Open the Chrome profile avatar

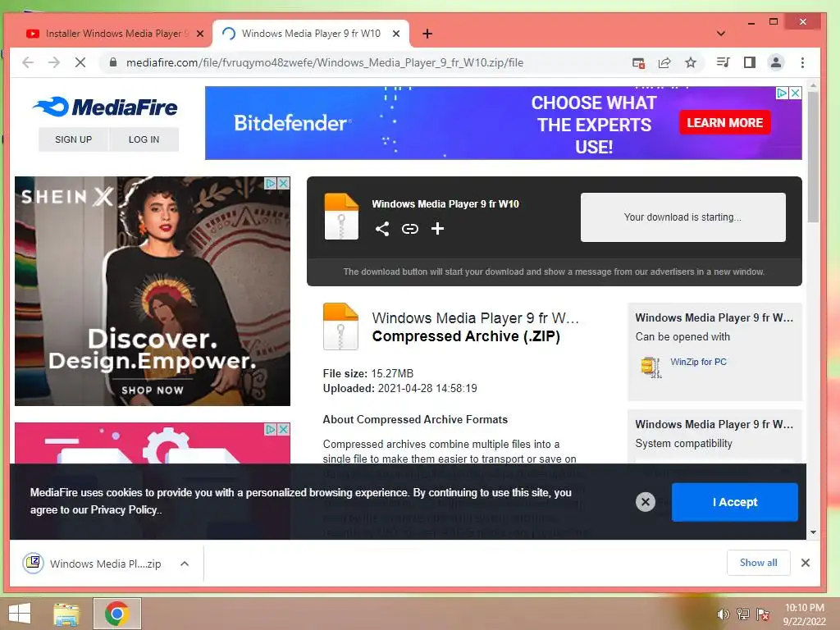coord(776,62)
